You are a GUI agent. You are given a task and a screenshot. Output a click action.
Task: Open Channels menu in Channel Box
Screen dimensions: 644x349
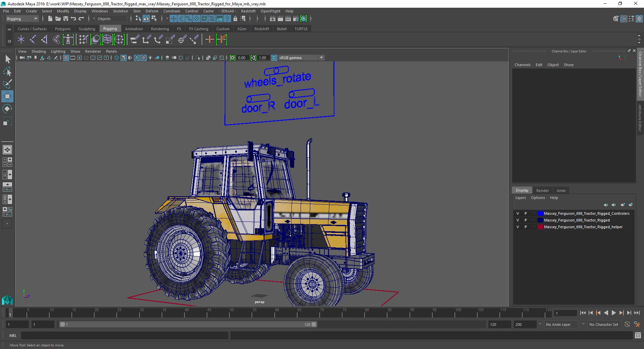522,65
